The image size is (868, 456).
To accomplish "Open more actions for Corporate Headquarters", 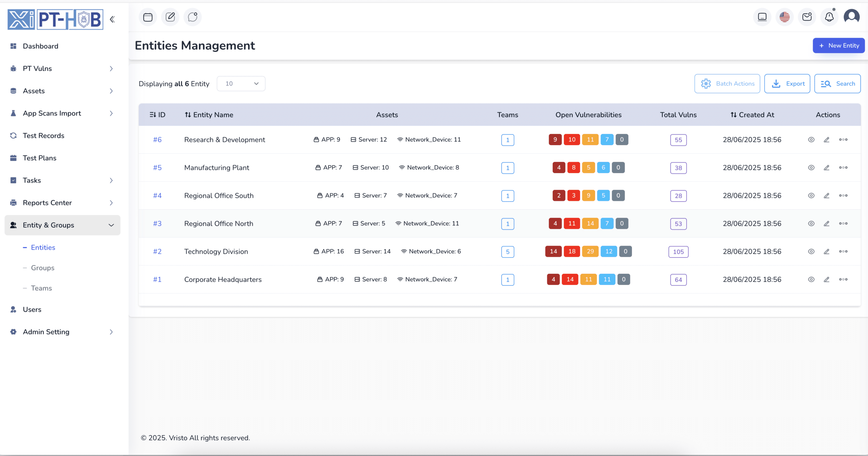I will pyautogui.click(x=843, y=280).
